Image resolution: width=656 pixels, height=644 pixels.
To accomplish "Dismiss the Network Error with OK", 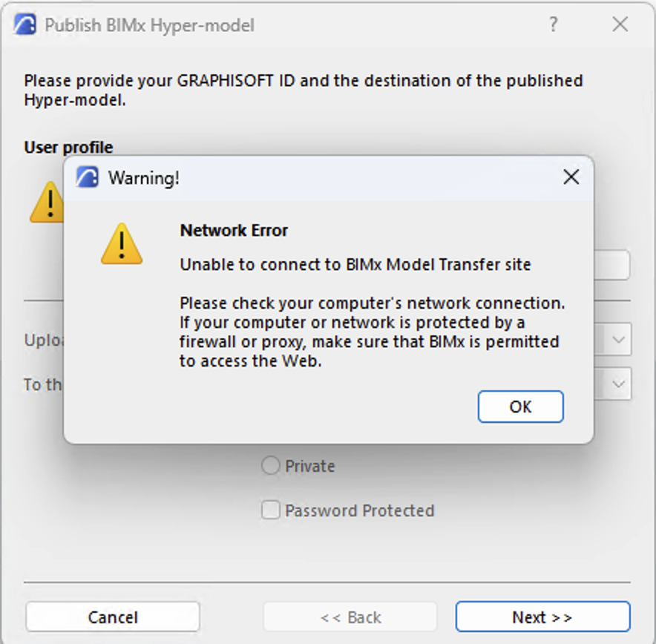I will click(520, 407).
